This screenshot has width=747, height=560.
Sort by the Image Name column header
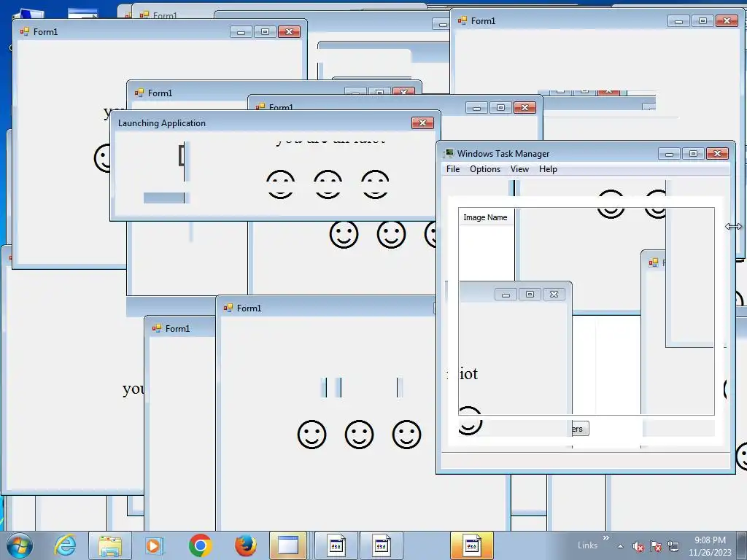coord(485,217)
